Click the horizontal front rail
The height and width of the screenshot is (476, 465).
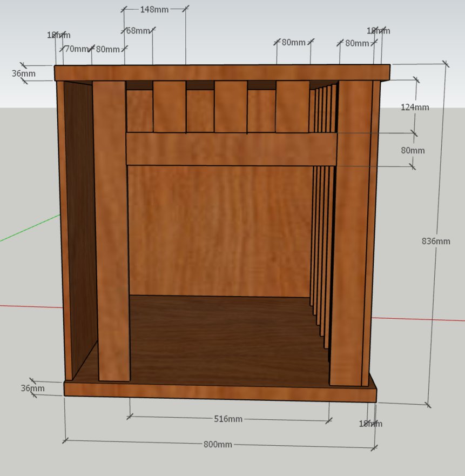[x=231, y=149]
